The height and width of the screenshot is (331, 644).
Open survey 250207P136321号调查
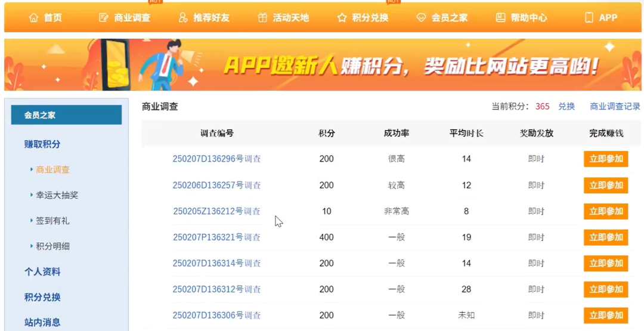[216, 237]
